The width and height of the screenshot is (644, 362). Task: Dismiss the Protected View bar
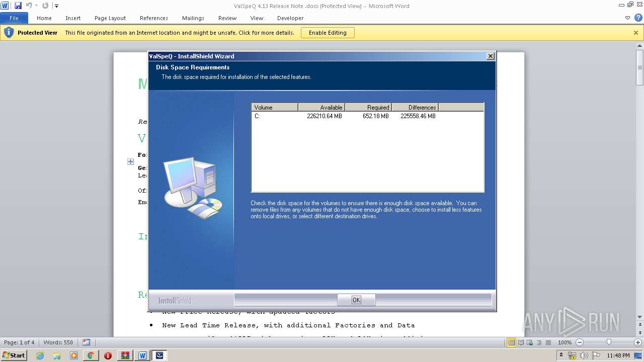pyautogui.click(x=636, y=33)
